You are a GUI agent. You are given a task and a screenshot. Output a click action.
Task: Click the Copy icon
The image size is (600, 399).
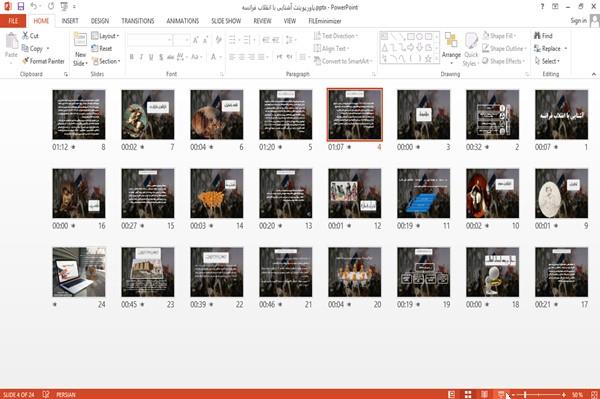pyautogui.click(x=25, y=48)
